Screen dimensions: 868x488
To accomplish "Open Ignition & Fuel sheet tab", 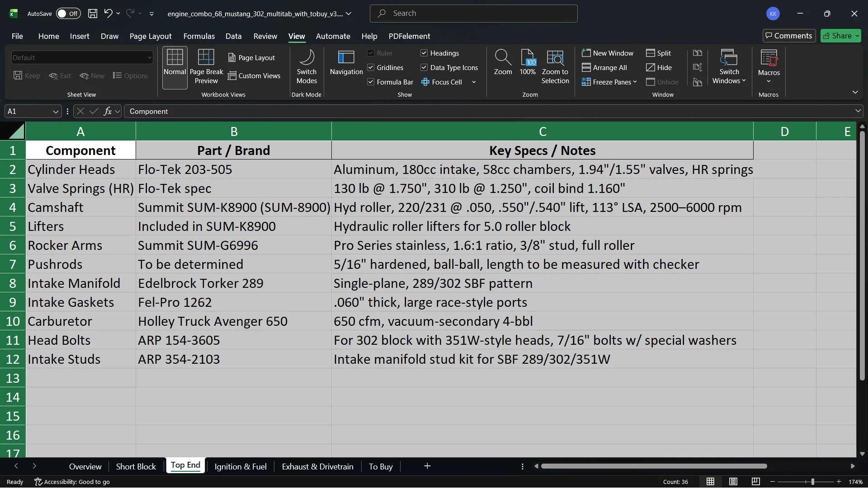I will tap(241, 466).
